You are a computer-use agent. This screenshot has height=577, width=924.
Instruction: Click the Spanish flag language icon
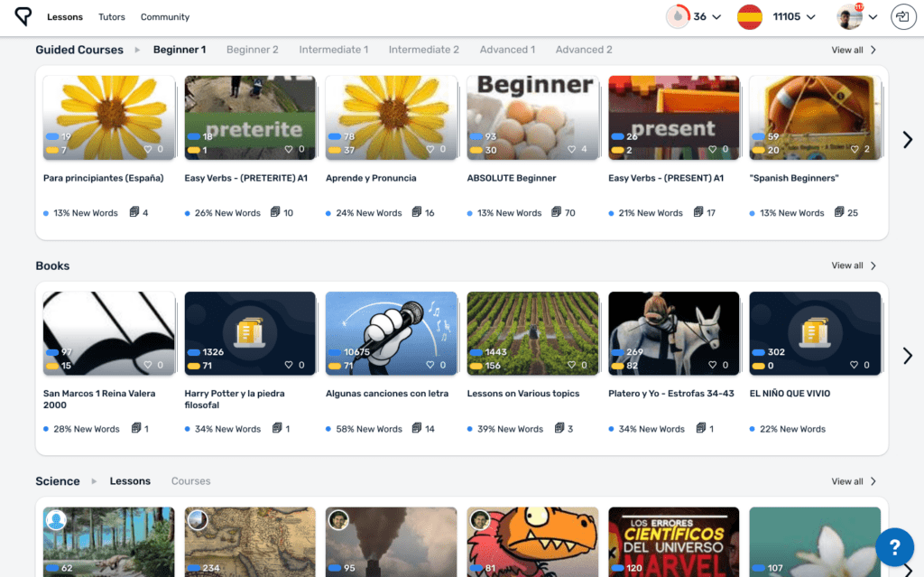pyautogui.click(x=749, y=16)
